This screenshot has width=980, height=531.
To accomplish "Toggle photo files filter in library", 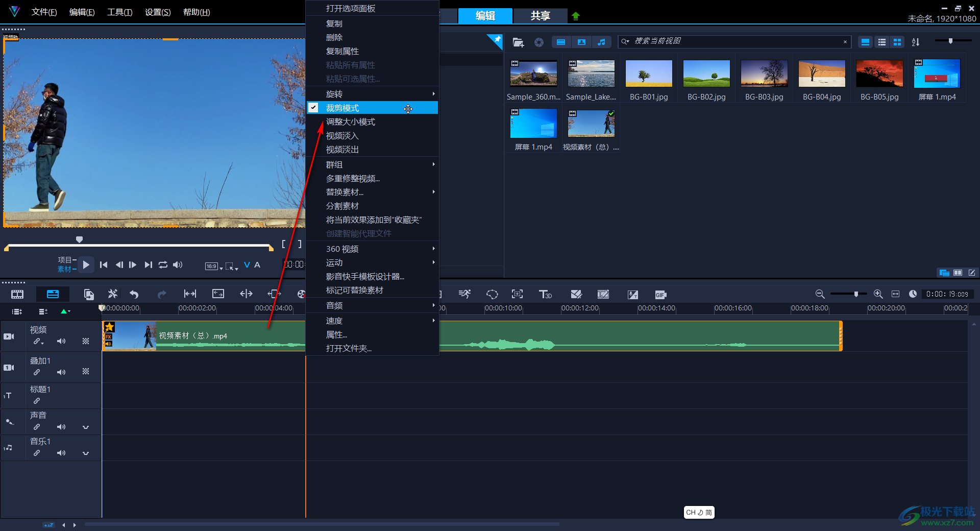I will pyautogui.click(x=581, y=42).
